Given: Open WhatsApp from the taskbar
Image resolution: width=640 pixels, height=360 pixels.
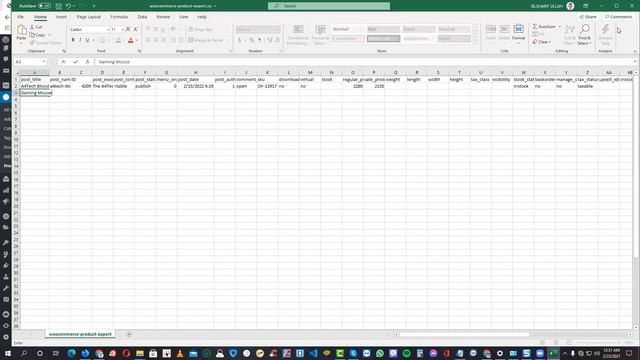Looking at the screenshot, I should (x=380, y=353).
